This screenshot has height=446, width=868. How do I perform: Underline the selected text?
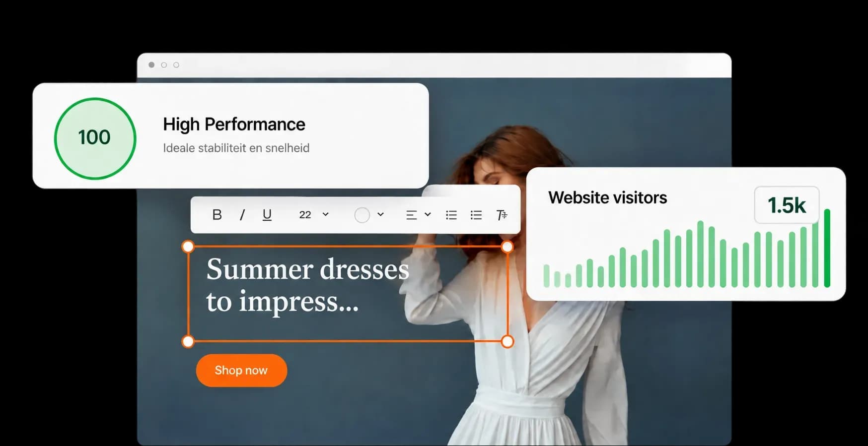point(267,215)
